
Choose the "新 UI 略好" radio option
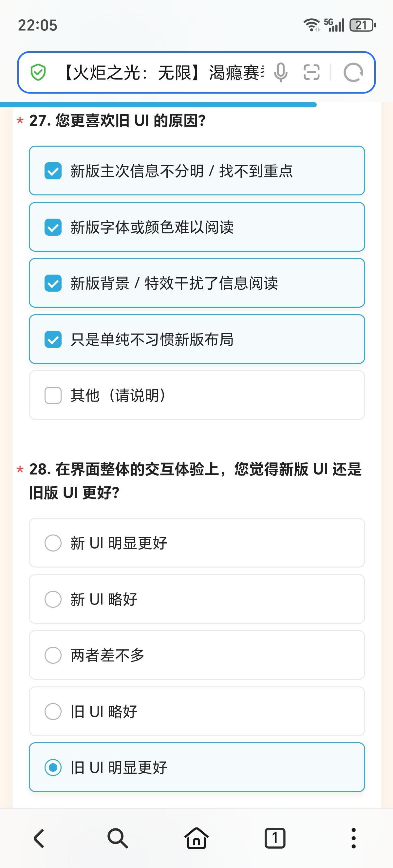click(53, 599)
